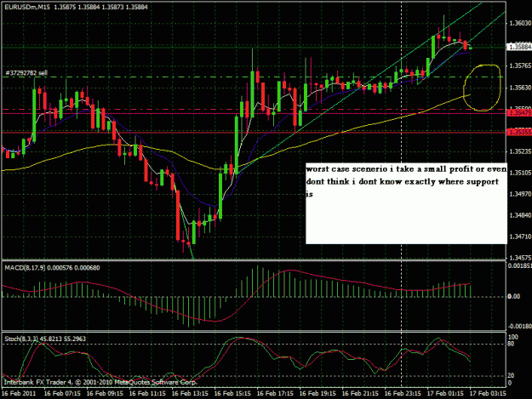Click the red 1.35355 price level tag

(519, 132)
